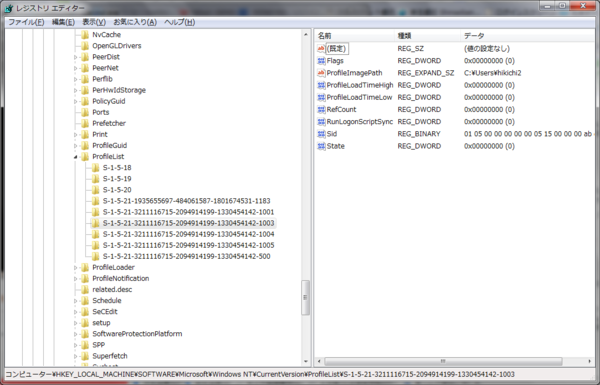Viewport: 600px width, 385px height.
Task: Click the データ column header
Action: click(528, 36)
